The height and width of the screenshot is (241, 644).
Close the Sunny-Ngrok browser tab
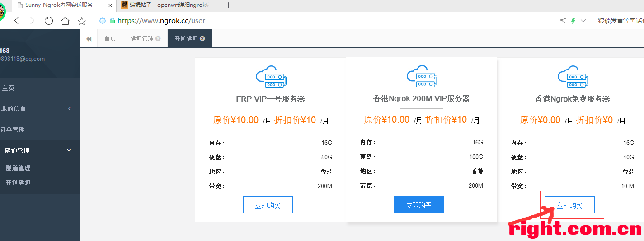pyautogui.click(x=110, y=5)
